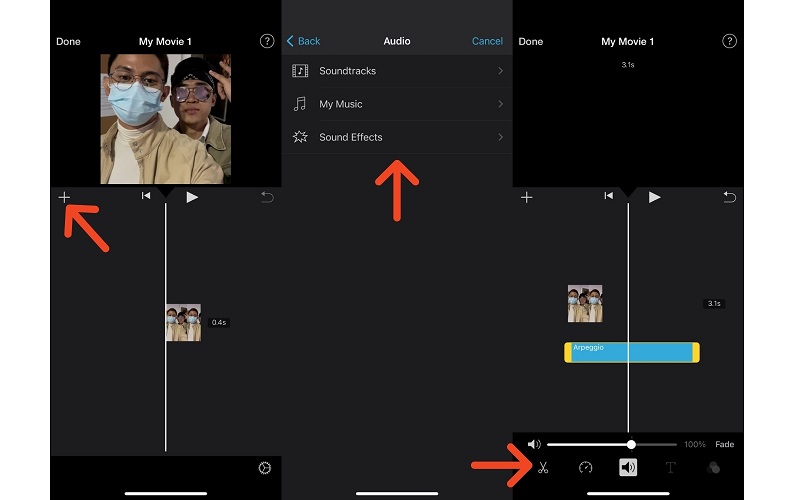Open the speedometer Speed tool

pyautogui.click(x=585, y=467)
